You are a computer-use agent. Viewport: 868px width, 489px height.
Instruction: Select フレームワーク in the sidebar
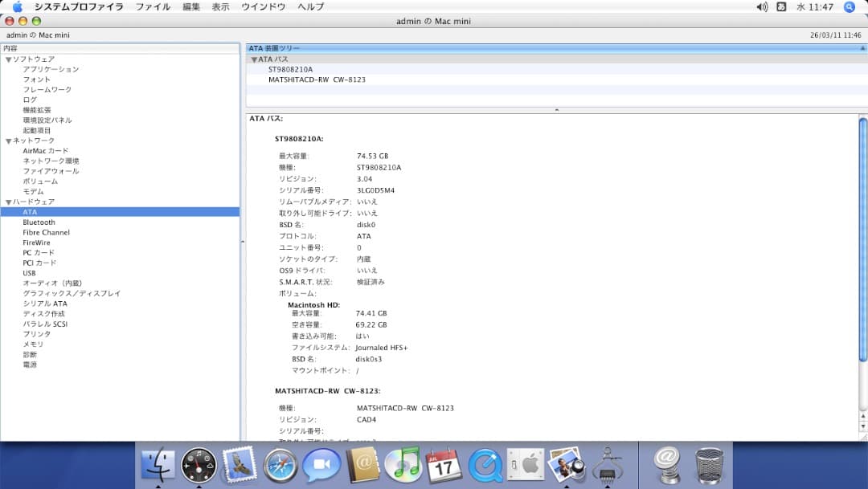47,90
